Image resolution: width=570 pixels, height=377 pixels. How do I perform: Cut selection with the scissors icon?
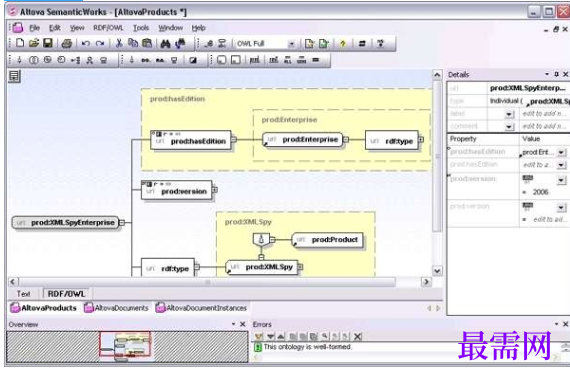click(119, 43)
